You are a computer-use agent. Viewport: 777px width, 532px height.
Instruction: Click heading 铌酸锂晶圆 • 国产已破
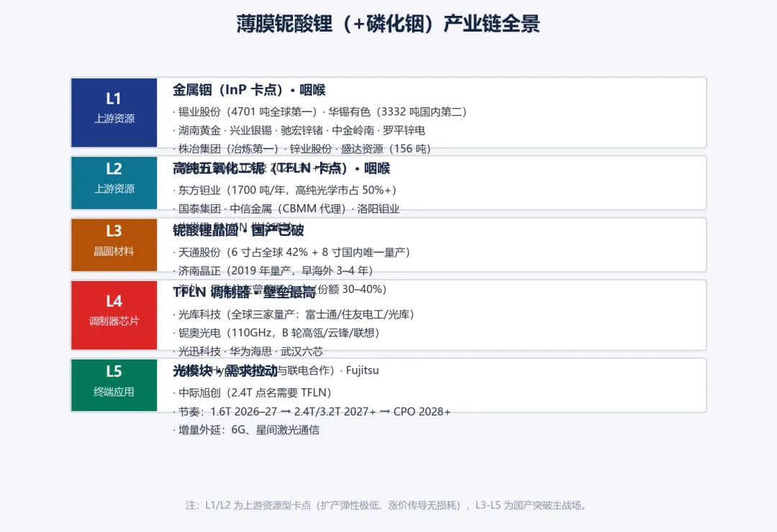[238, 230]
